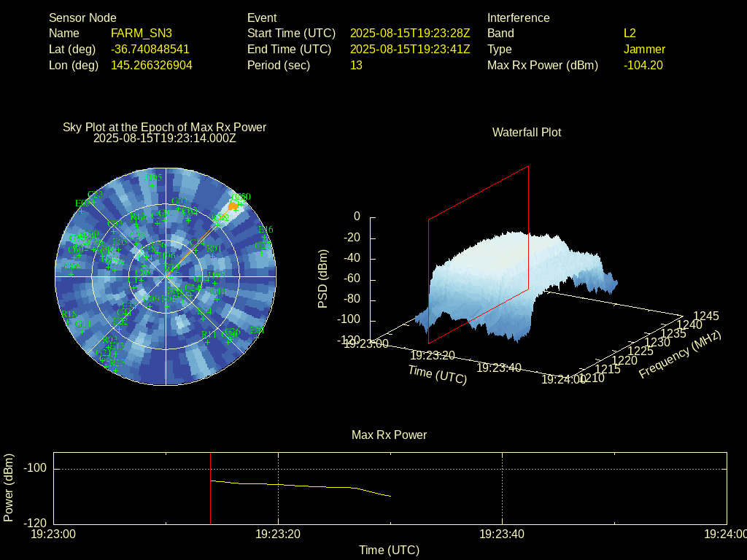Select the event Start Time value
747x560 pixels.
(410, 33)
